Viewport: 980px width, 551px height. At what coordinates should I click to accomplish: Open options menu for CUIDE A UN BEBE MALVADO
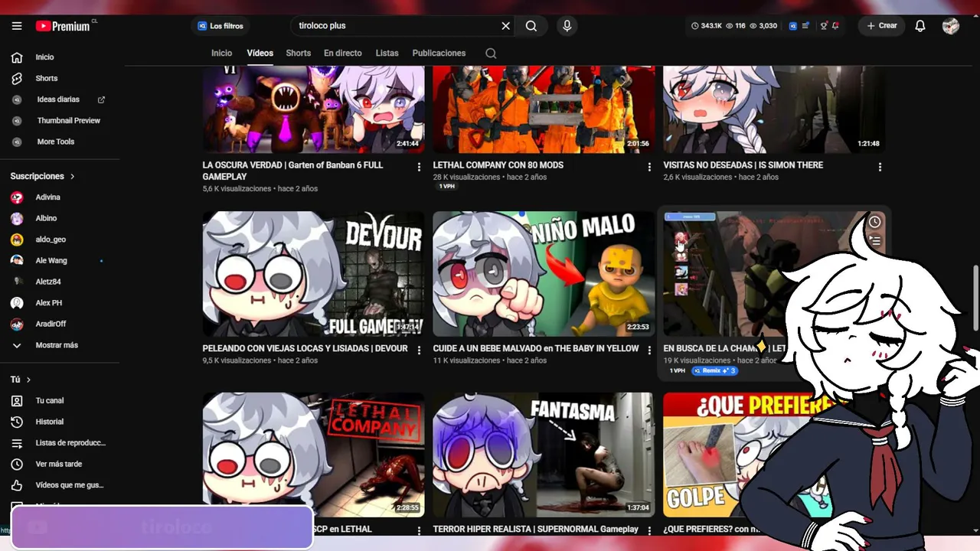[649, 350]
